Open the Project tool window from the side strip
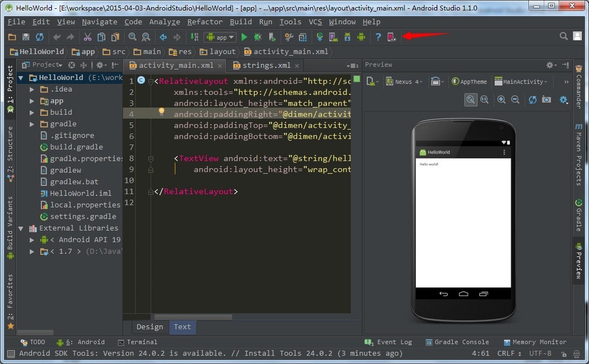Screen dimensions: 589x364 (10, 89)
